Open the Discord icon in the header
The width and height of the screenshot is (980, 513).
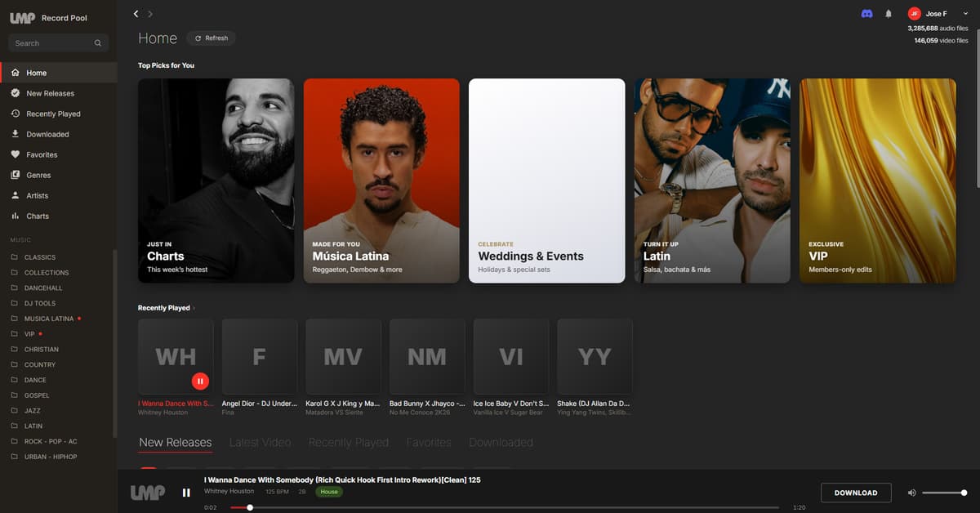(x=866, y=14)
